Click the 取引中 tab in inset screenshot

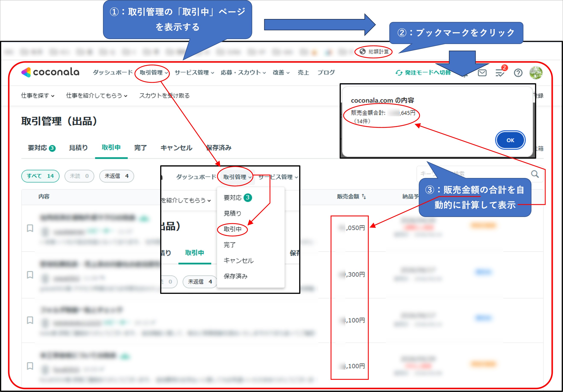(x=194, y=253)
